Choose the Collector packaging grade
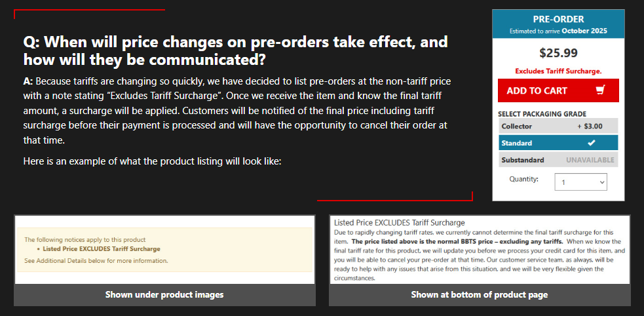644x316 pixels. (558, 126)
